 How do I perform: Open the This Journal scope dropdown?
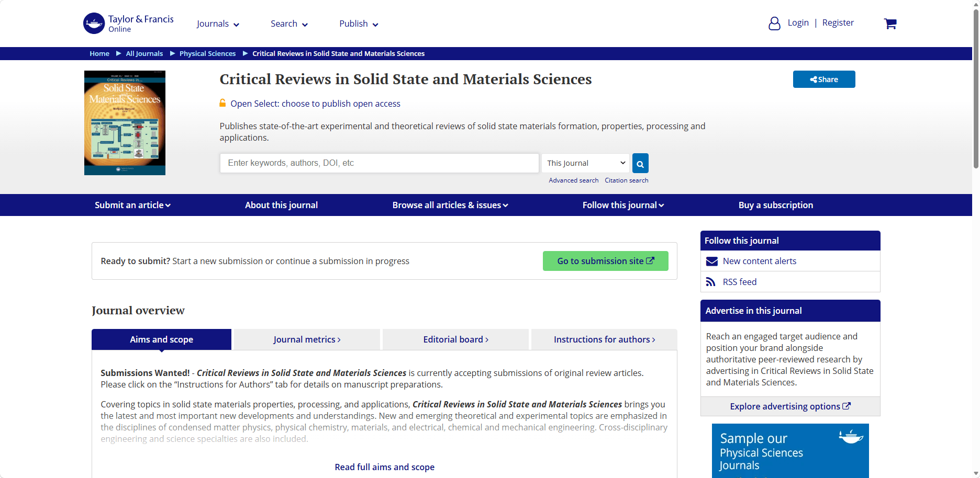click(586, 163)
